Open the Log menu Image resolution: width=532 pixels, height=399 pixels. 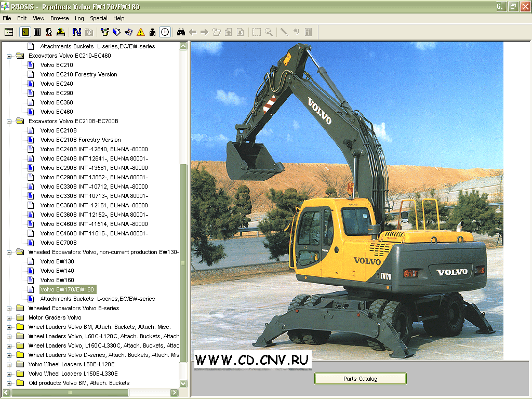(79, 18)
